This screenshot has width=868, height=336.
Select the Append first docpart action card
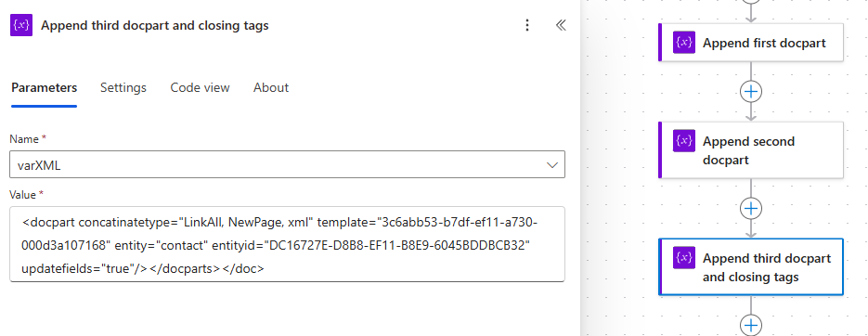click(751, 43)
